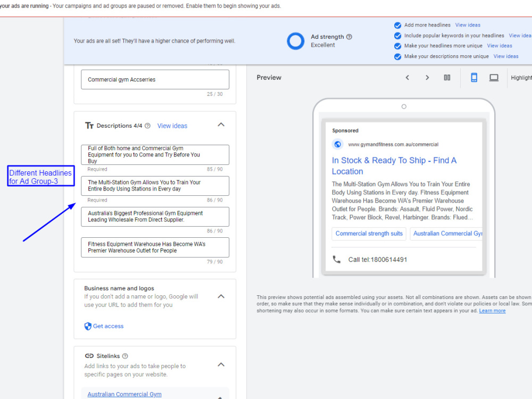Click Excellent ad strength text

click(x=323, y=45)
